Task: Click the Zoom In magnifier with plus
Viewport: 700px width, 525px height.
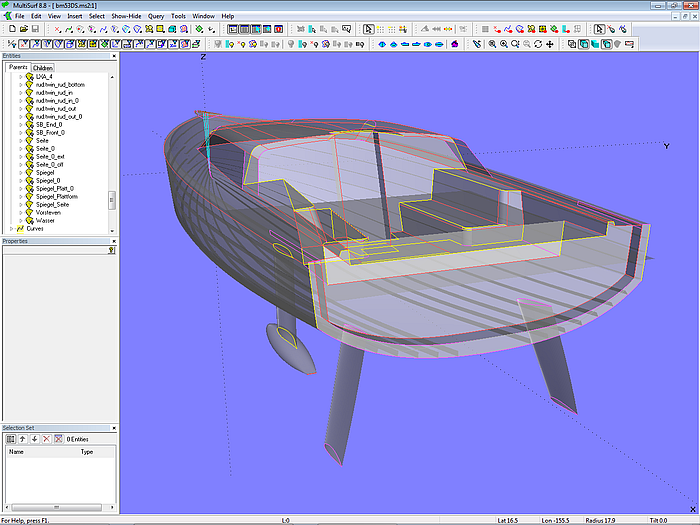Action: coord(504,44)
